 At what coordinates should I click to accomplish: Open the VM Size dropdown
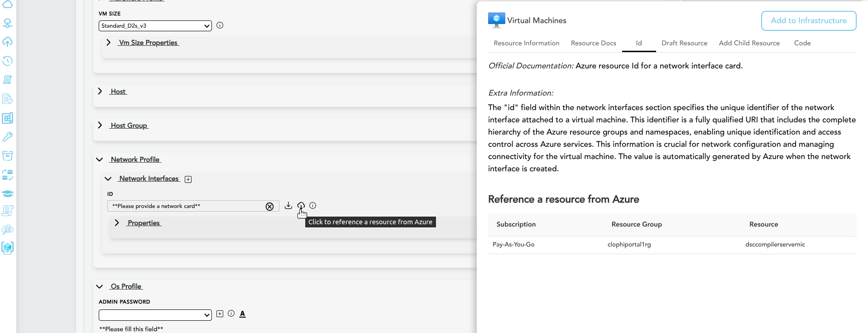pyautogui.click(x=155, y=26)
